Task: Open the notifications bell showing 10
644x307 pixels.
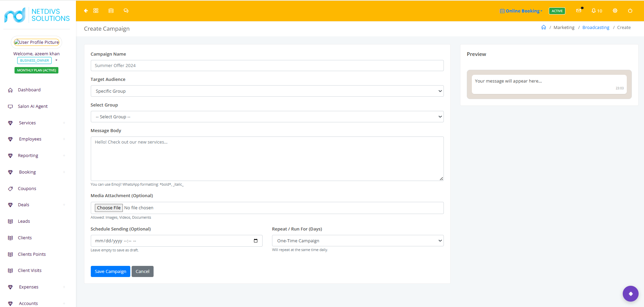Action: tap(597, 11)
